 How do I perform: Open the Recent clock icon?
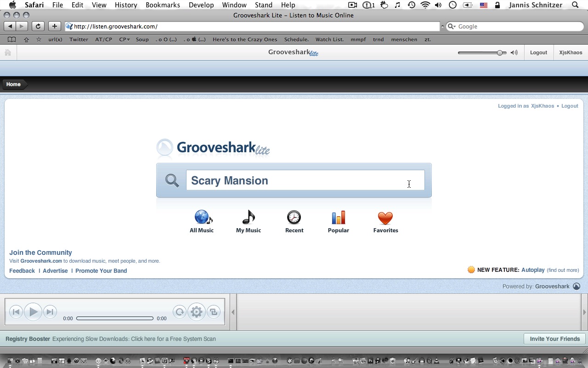294,217
